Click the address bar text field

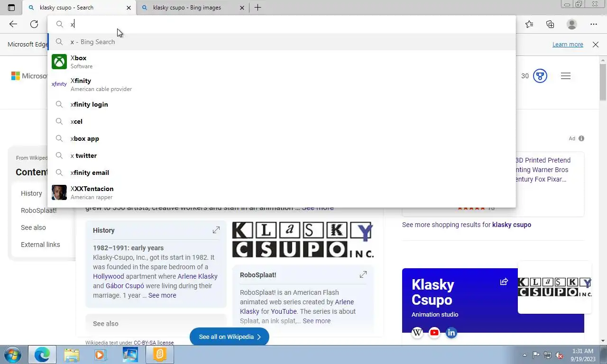click(x=282, y=24)
